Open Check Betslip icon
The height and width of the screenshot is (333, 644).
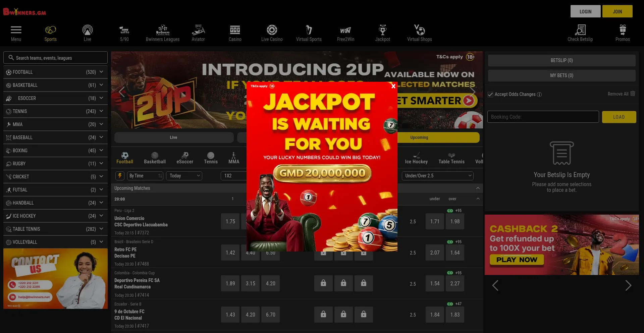coord(580,30)
